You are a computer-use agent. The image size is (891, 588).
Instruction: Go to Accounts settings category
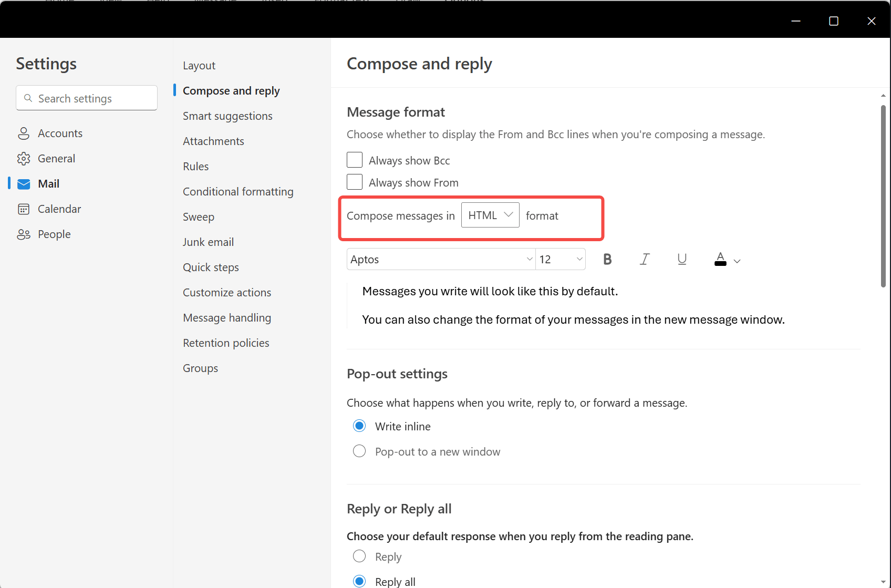coord(60,133)
